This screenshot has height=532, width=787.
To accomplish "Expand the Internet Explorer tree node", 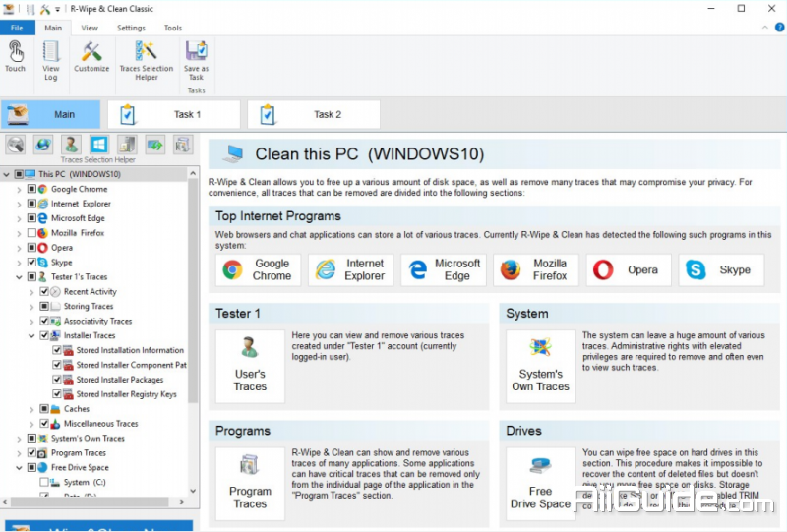I will [19, 204].
